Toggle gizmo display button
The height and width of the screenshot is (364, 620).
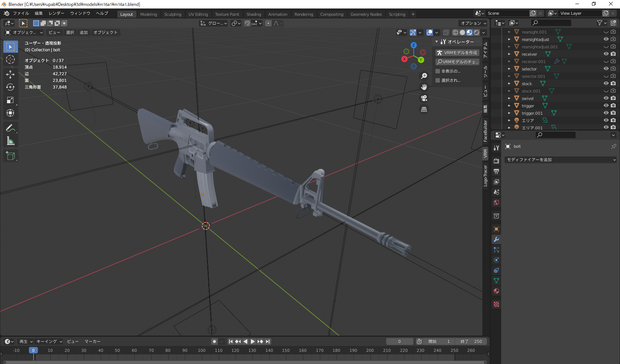click(413, 32)
